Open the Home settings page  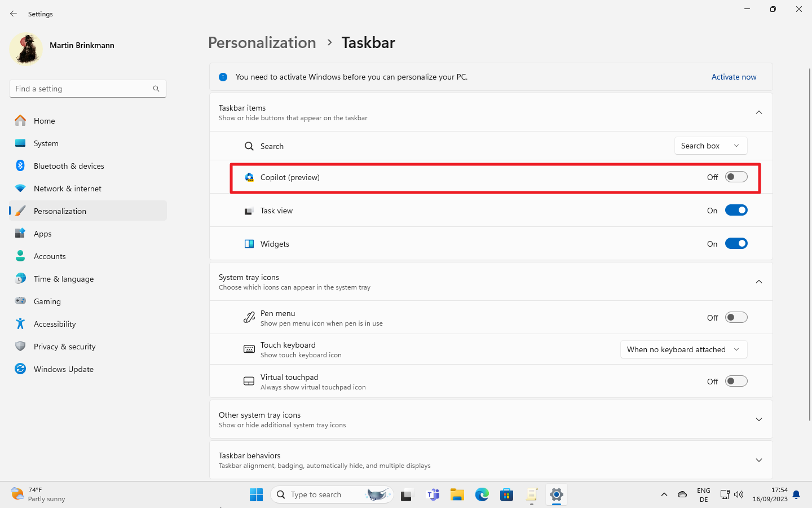(88, 121)
